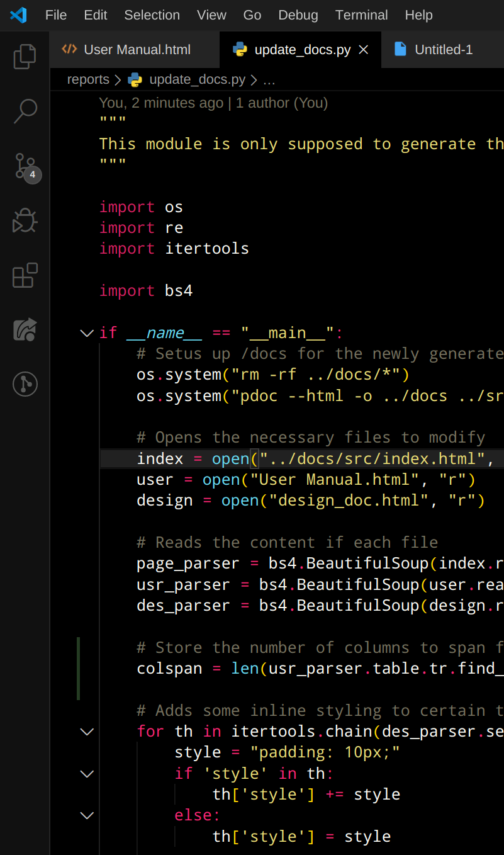The width and height of the screenshot is (504, 855).
Task: Open the Help menu
Action: point(418,15)
